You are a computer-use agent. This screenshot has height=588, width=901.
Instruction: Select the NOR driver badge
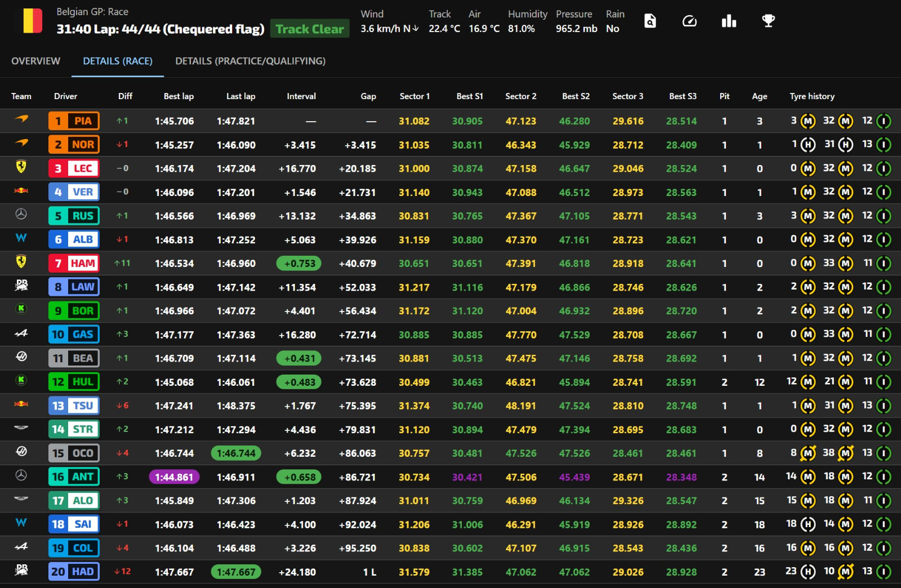(74, 145)
